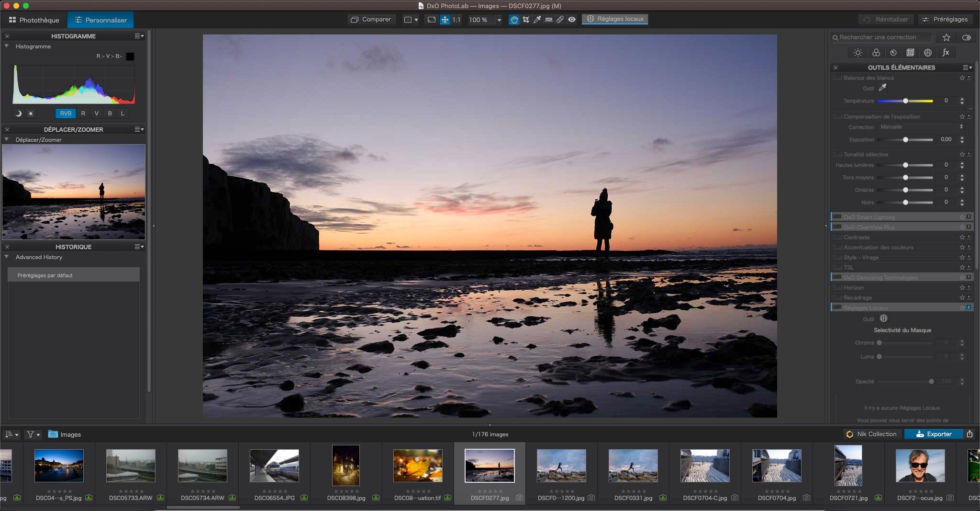Image resolution: width=980 pixels, height=511 pixels.
Task: Show the L luminance histogram
Action: (x=122, y=114)
